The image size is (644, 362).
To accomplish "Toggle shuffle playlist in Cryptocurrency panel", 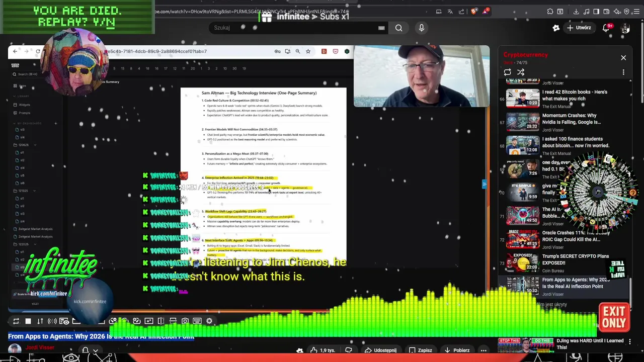I will coord(521,72).
